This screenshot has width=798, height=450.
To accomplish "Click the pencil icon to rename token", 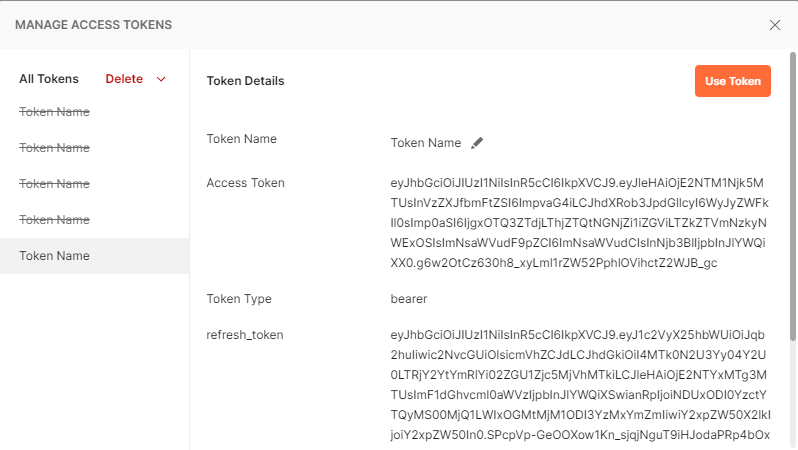I will tap(477, 143).
